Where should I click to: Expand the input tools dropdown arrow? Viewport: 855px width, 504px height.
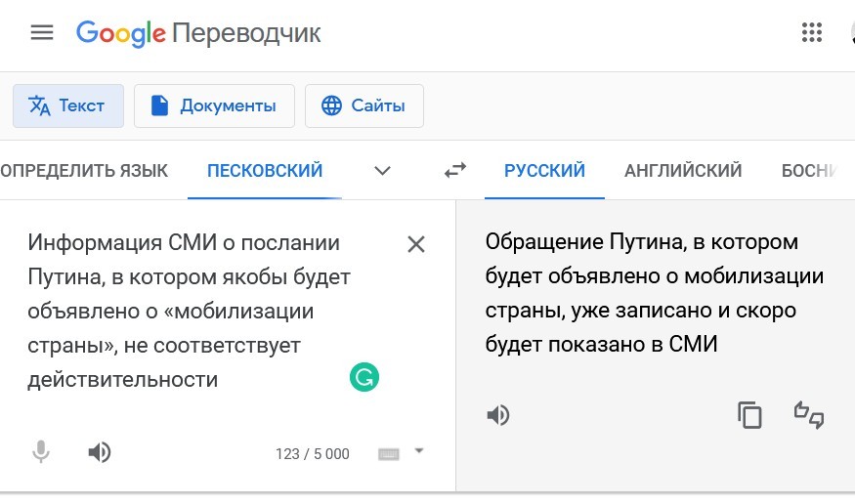coord(419,450)
